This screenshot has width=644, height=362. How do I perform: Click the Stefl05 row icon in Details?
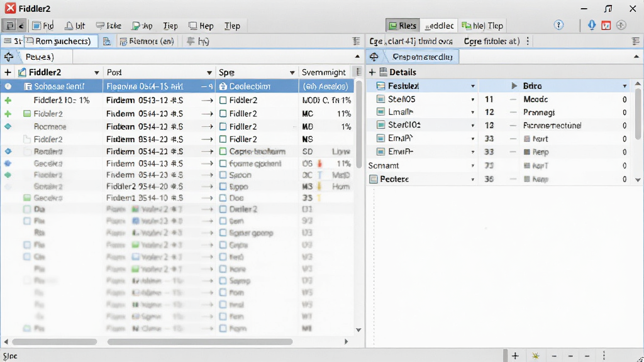[x=380, y=99]
